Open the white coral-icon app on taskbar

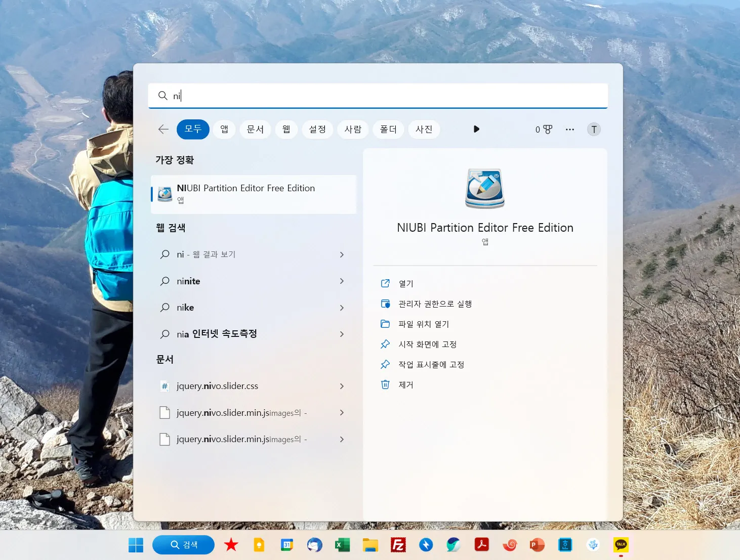pos(593,545)
